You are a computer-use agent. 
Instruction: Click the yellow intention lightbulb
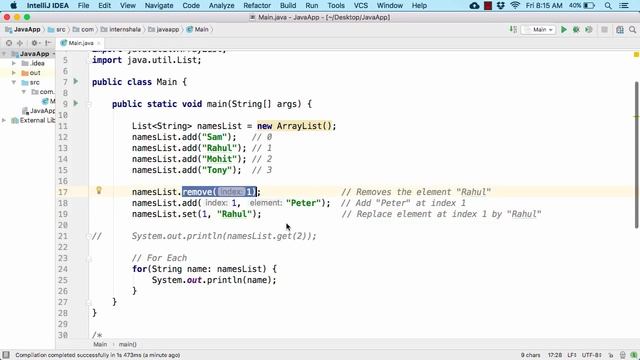click(99, 190)
